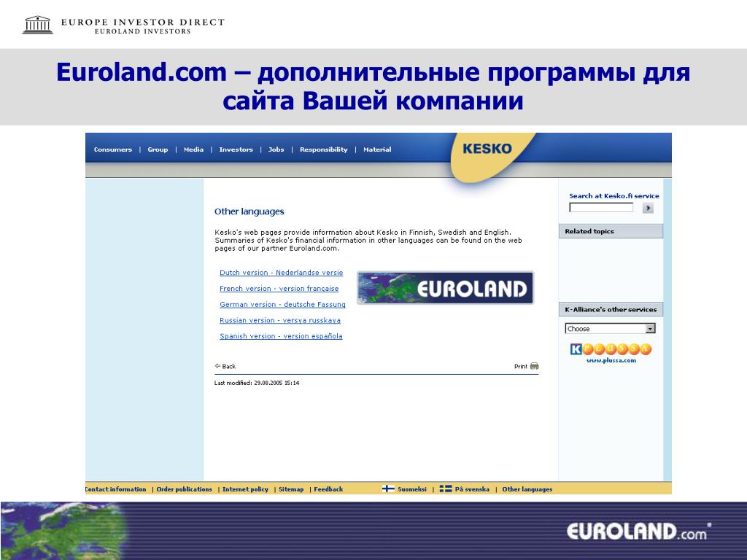Click the Swedish flag icon
This screenshot has width=747, height=560.
coord(446,489)
